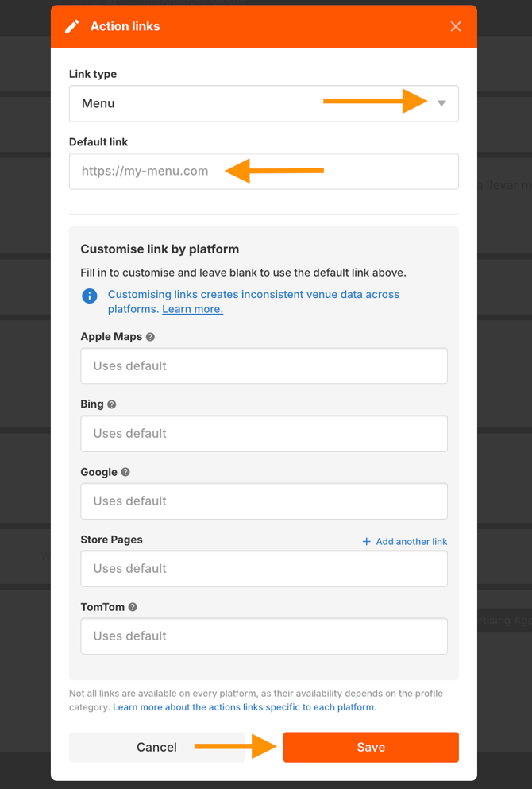Click Add another link text
532x789 pixels.
(x=411, y=541)
